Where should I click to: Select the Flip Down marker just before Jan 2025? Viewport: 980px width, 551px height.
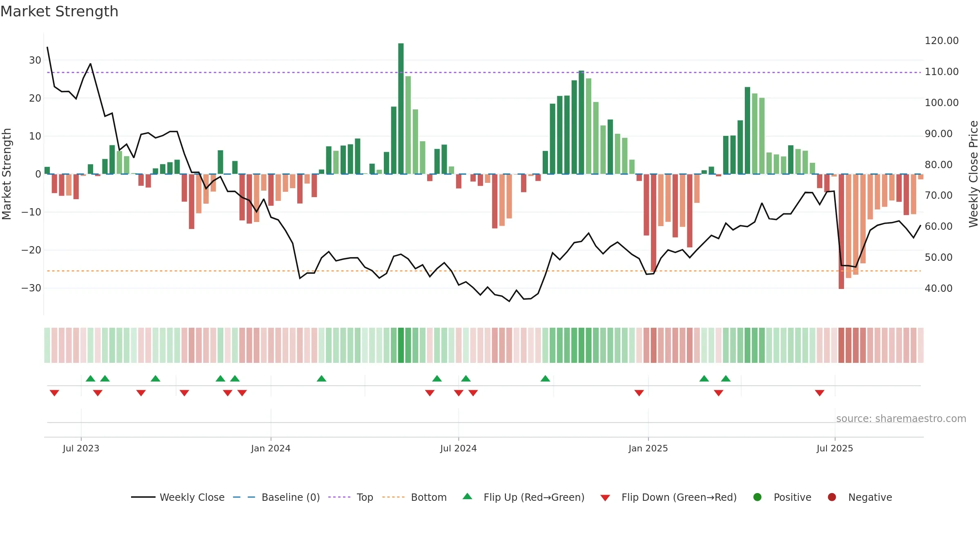coord(639,393)
